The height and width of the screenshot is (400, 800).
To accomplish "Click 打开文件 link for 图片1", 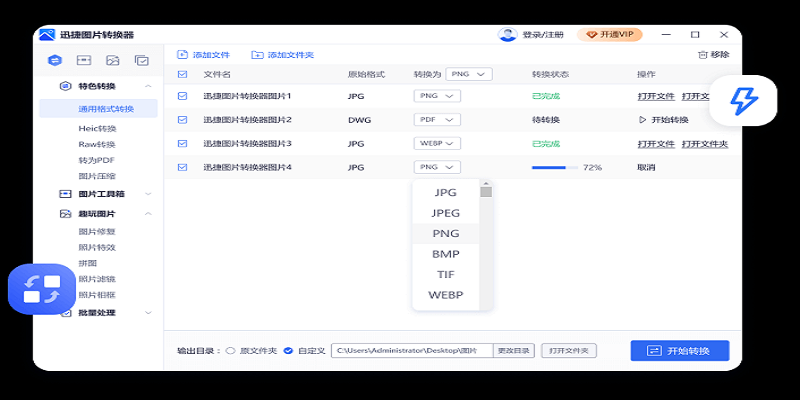I will [x=656, y=96].
